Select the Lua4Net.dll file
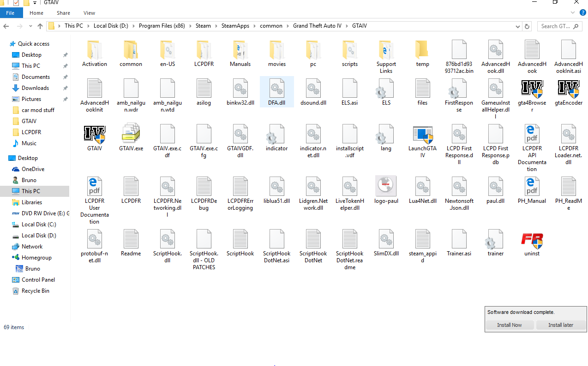 pos(422,186)
